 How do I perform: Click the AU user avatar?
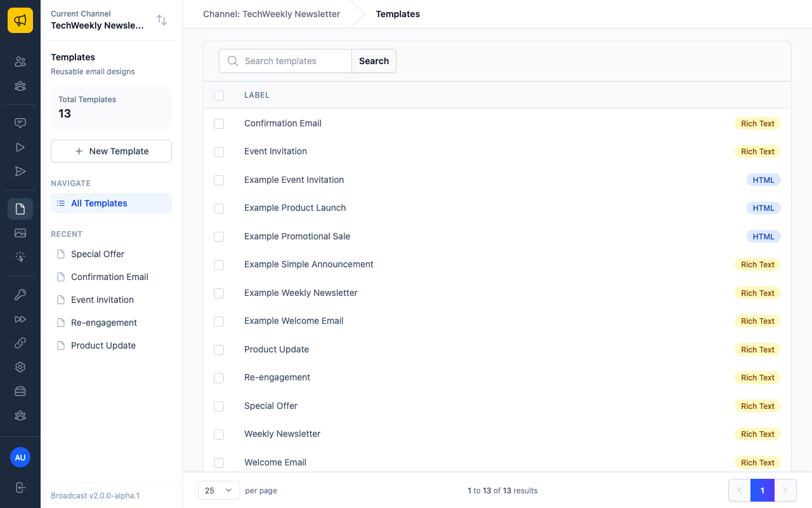pyautogui.click(x=20, y=457)
